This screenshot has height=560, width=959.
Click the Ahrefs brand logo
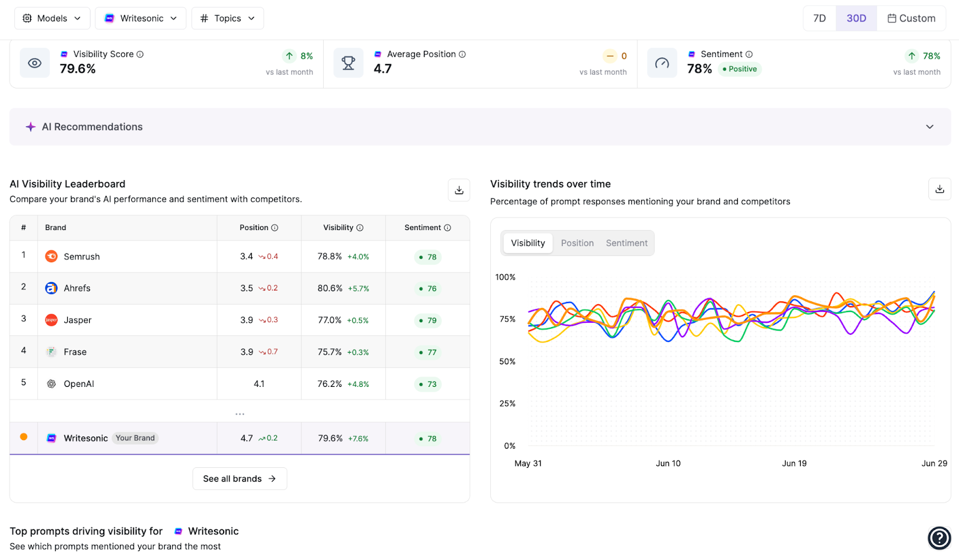(52, 288)
